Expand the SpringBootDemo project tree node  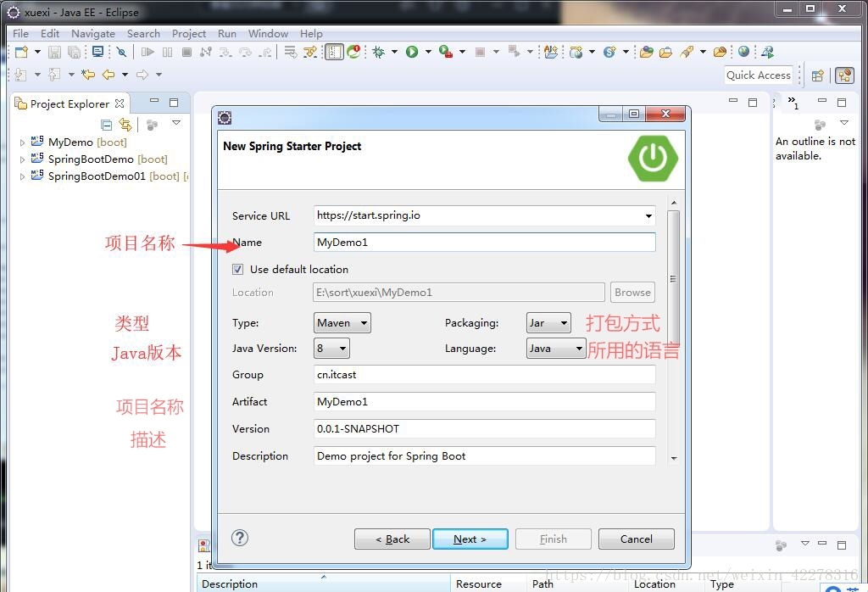22,159
